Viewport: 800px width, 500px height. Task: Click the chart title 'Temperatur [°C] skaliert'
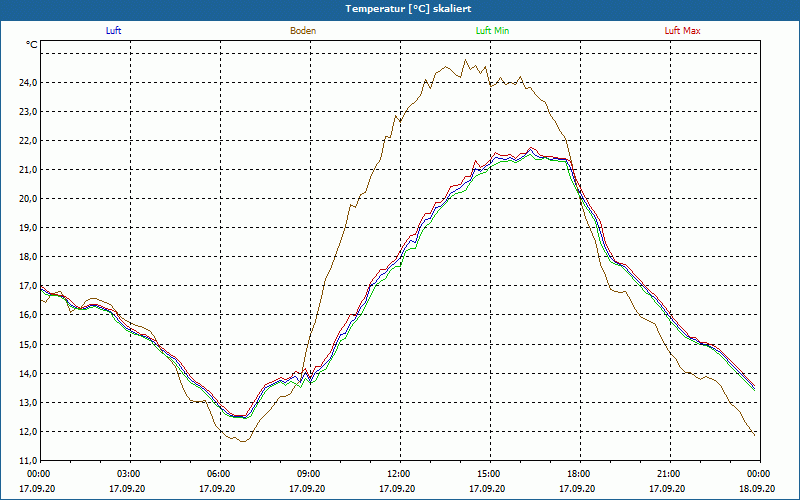pos(408,9)
